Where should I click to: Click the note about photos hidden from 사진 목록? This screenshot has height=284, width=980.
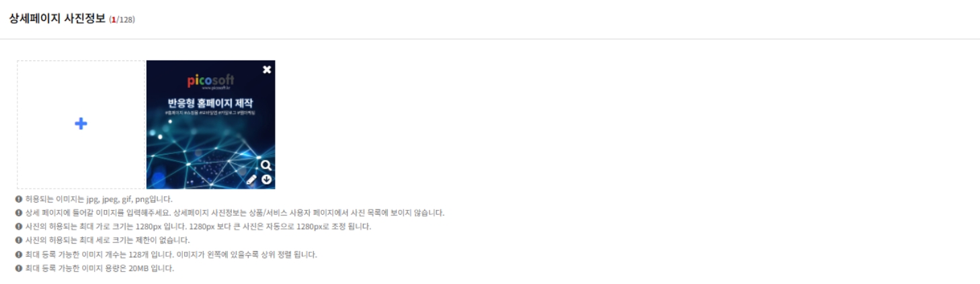(235, 213)
